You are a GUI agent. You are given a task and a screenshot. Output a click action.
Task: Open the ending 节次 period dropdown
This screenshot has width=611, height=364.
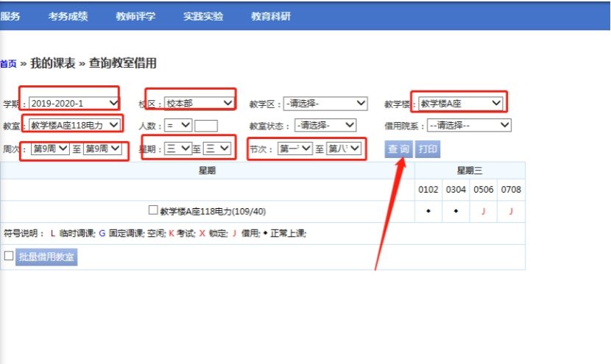pyautogui.click(x=344, y=149)
